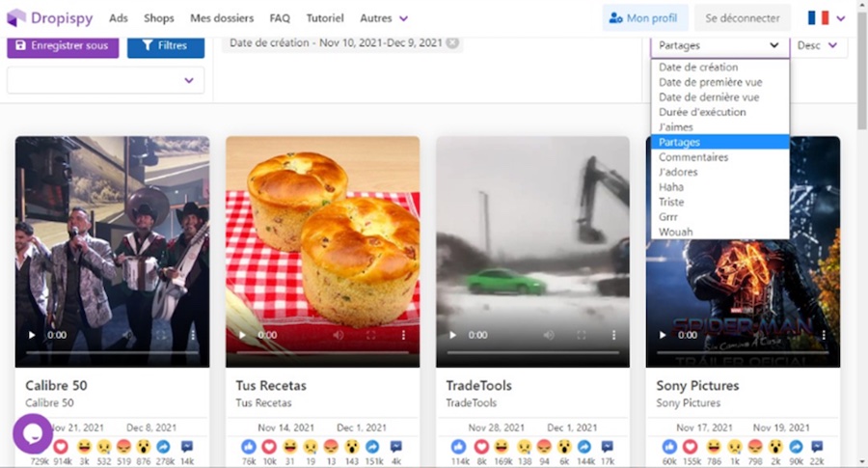
Task: Open the Filtres panel
Action: pyautogui.click(x=166, y=46)
